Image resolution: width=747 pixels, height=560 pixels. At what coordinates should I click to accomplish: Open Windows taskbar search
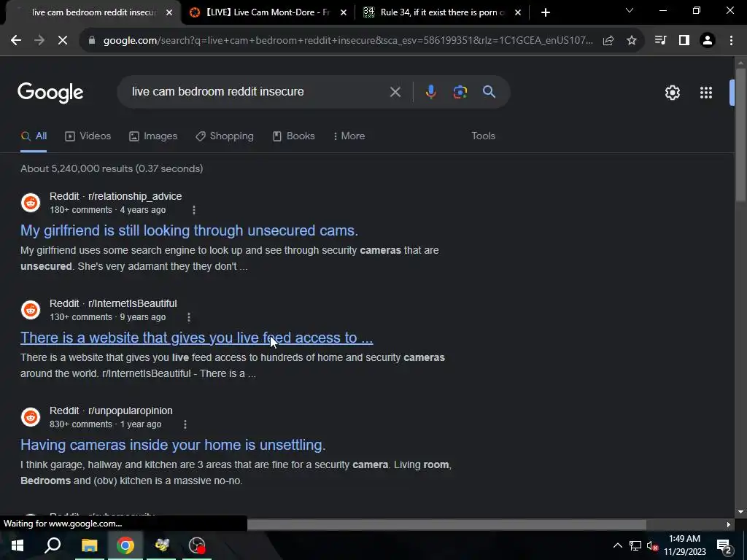tap(53, 545)
